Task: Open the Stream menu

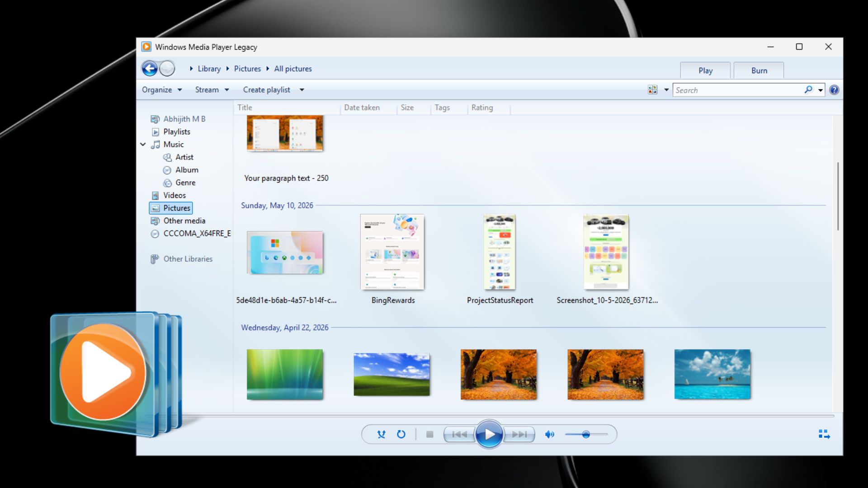Action: tap(212, 90)
